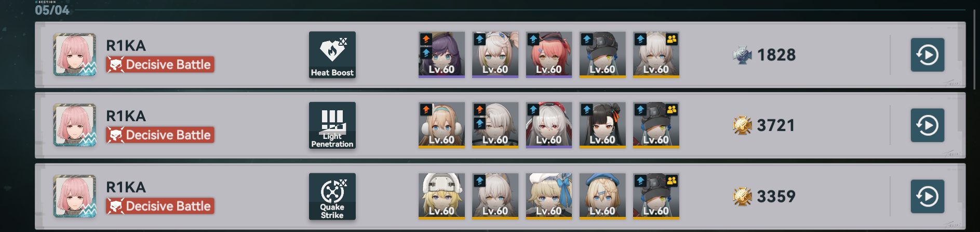This screenshot has height=232, width=980.
Task: Replay the battle scored 3721
Action: click(x=928, y=125)
